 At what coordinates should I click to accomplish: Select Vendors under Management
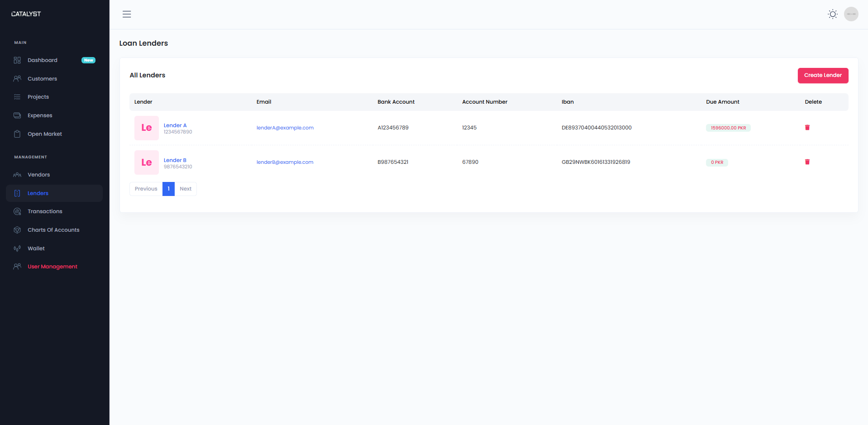(38, 175)
